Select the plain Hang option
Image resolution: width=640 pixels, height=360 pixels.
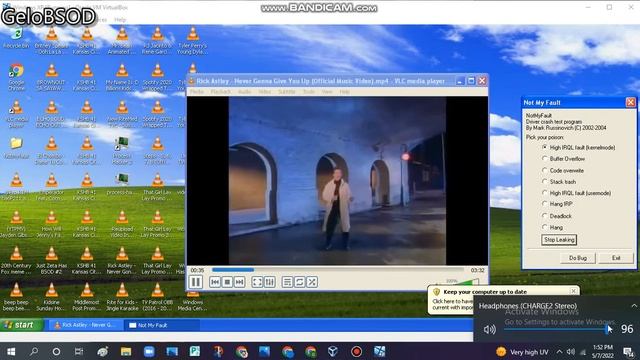552,227
